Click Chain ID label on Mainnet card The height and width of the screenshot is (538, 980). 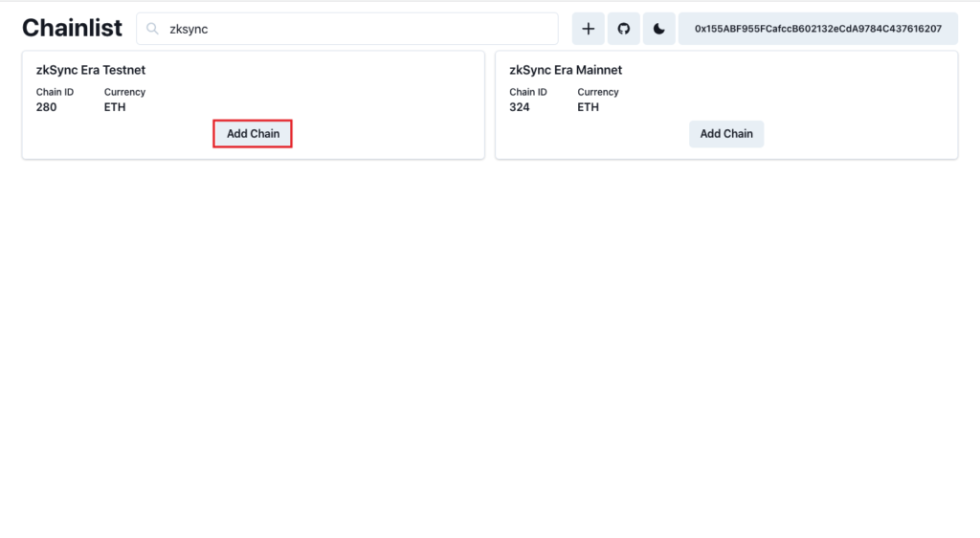coord(528,92)
